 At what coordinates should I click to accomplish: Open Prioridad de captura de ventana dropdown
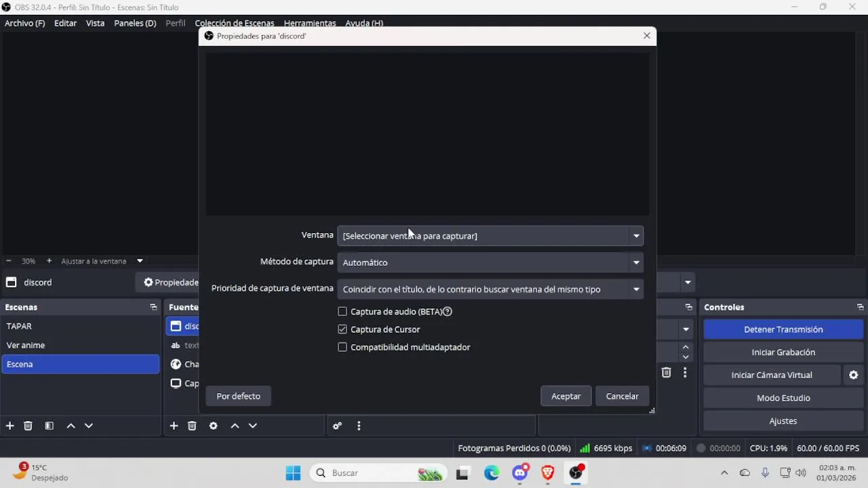tap(490, 289)
